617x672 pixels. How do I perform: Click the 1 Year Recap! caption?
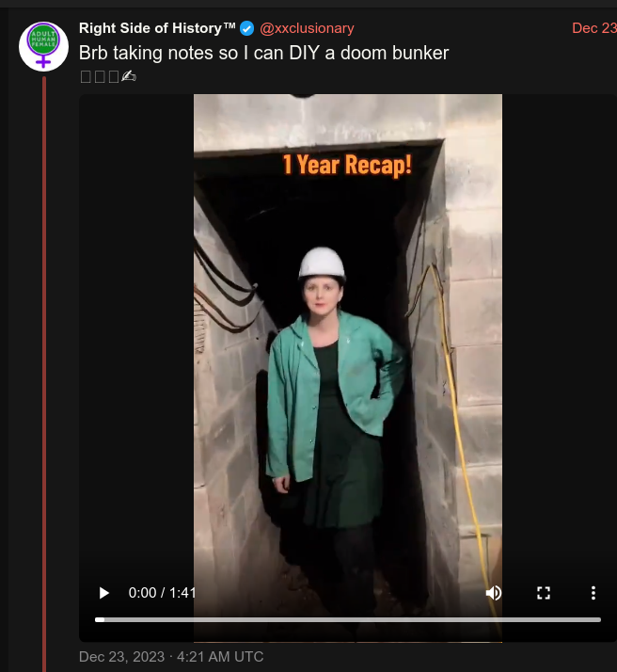coord(347,165)
